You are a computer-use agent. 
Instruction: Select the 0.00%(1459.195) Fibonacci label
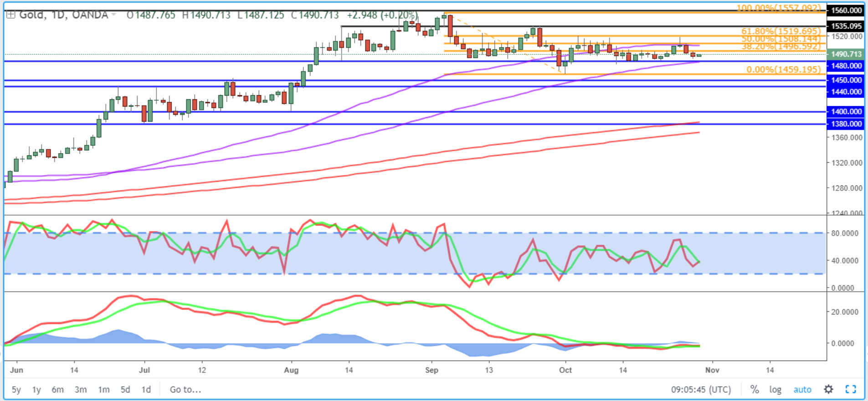784,70
